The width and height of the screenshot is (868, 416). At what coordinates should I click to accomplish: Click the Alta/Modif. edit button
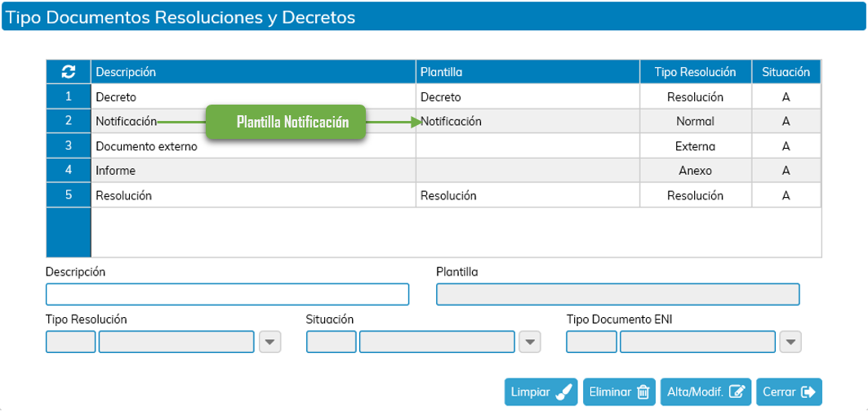[706, 392]
